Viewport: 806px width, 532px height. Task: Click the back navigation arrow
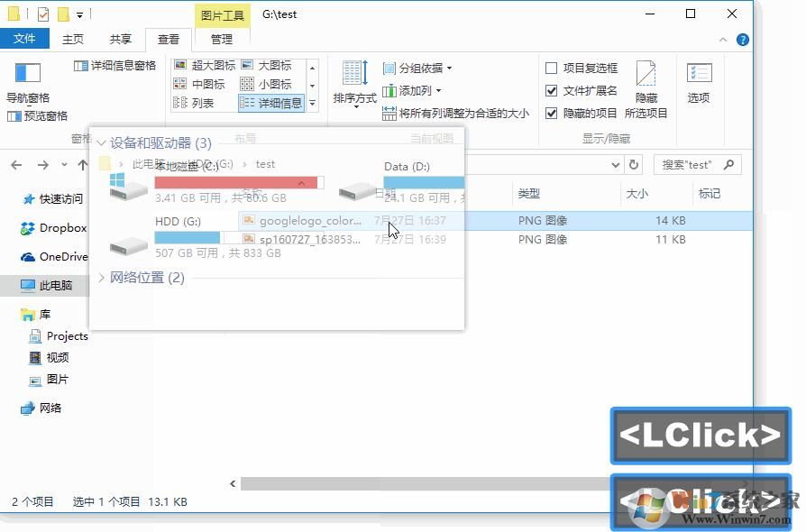click(14, 165)
